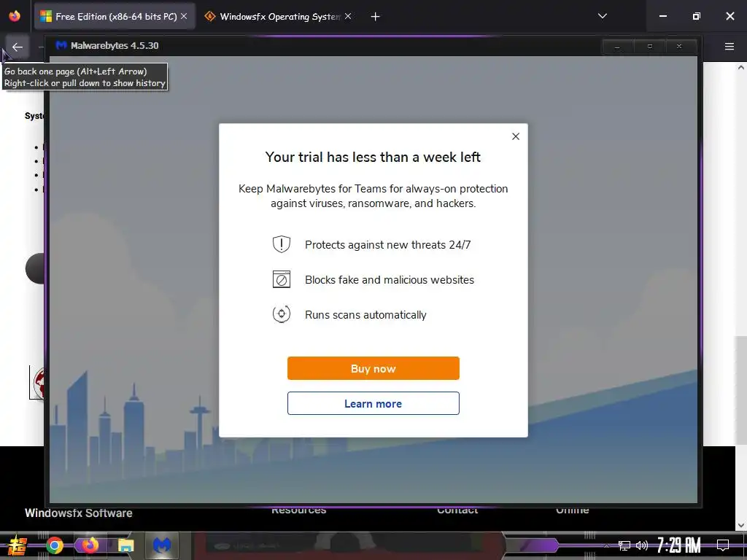Close the trial expiry dialog
This screenshot has height=560, width=747.
pyautogui.click(x=516, y=136)
